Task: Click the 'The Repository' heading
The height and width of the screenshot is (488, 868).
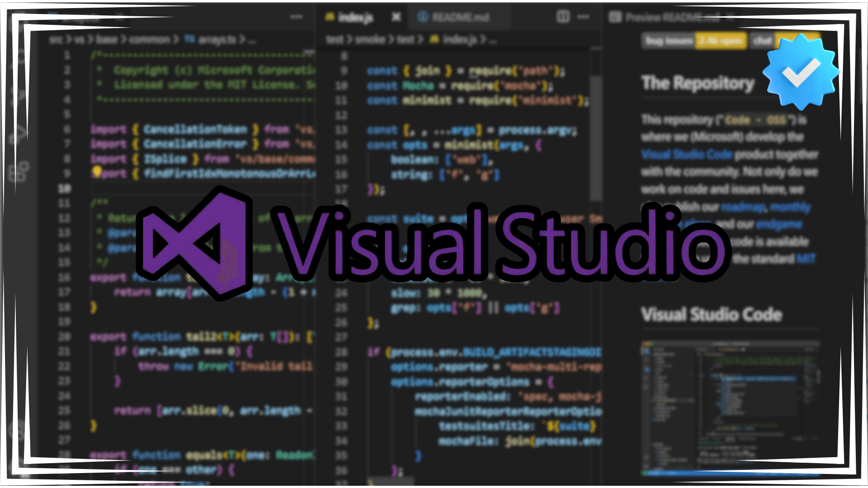Action: tap(698, 83)
